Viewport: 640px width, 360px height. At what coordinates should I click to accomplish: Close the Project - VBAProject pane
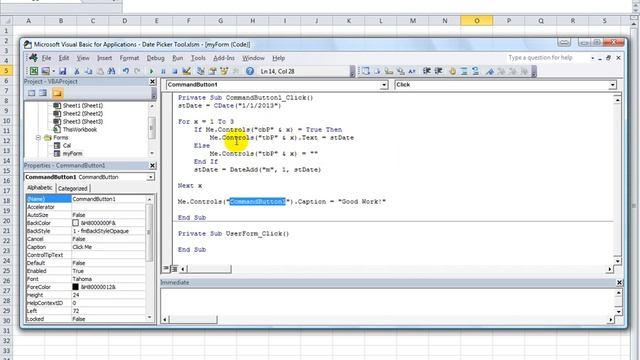point(152,82)
